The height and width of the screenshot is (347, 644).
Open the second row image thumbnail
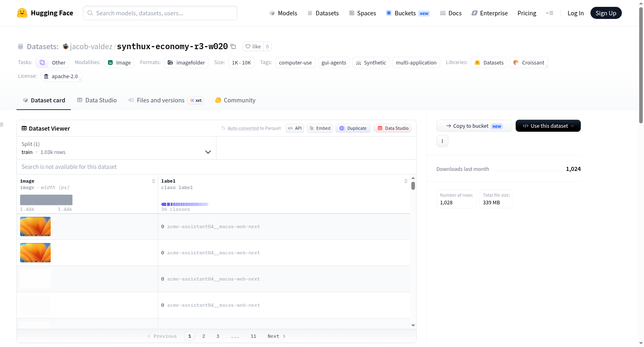[35, 253]
